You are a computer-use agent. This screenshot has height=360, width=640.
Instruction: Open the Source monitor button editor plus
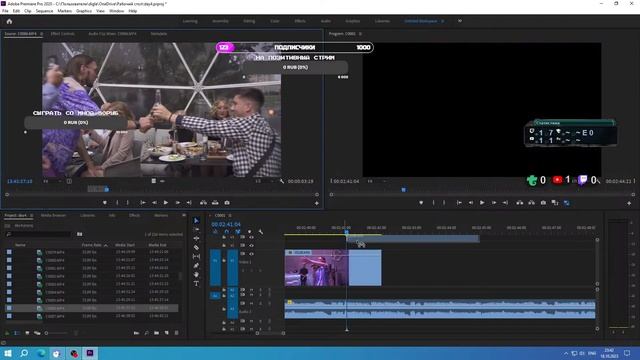coord(317,203)
